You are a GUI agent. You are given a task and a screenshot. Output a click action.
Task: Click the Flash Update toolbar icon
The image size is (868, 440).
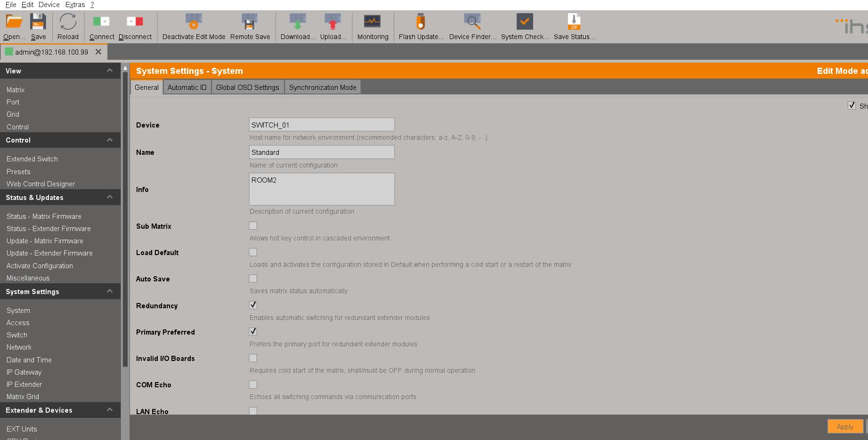click(x=421, y=22)
